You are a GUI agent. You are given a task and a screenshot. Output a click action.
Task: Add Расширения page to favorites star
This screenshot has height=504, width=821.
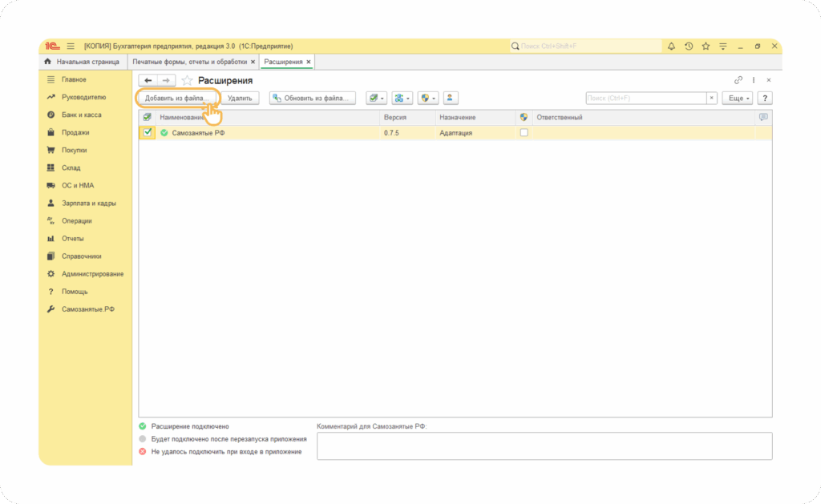click(x=187, y=81)
